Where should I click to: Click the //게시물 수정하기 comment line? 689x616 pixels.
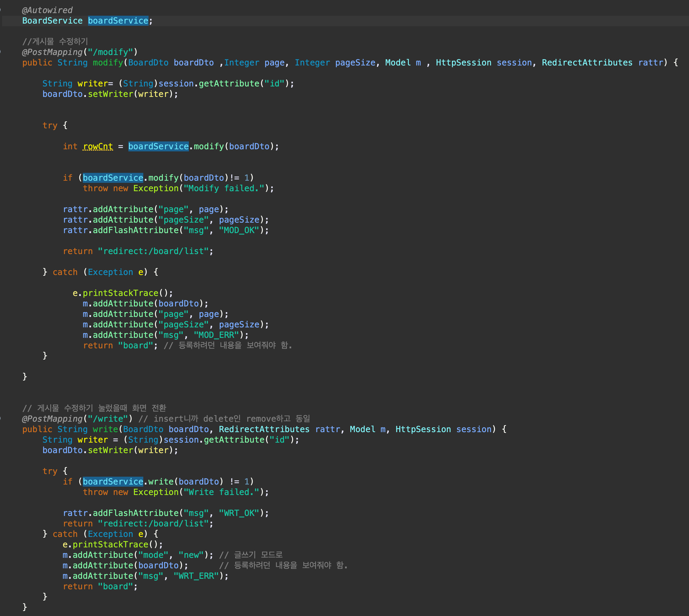55,41
